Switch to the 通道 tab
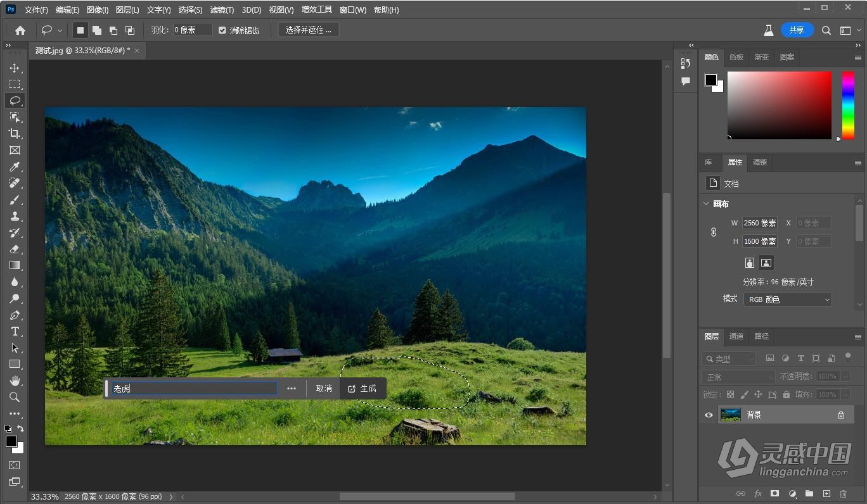Viewport: 867px width, 504px height. coord(736,336)
